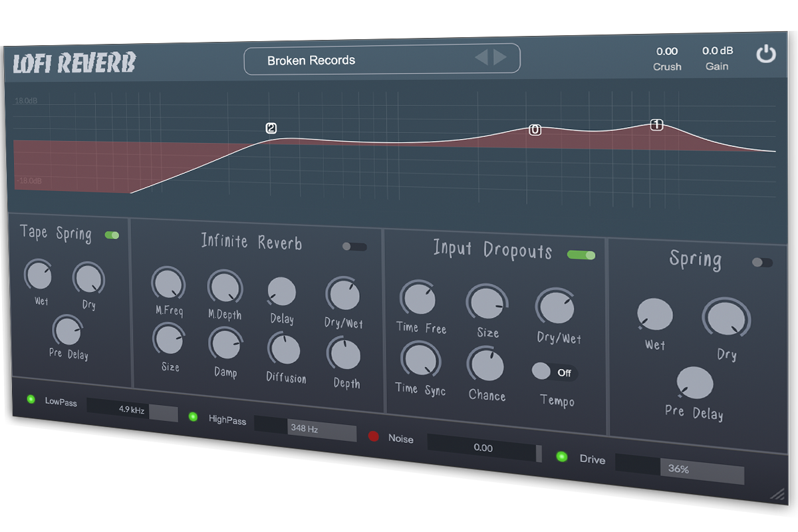This screenshot has width=798, height=532.
Task: Enable the Infinite Reverb section
Action: pos(354,247)
